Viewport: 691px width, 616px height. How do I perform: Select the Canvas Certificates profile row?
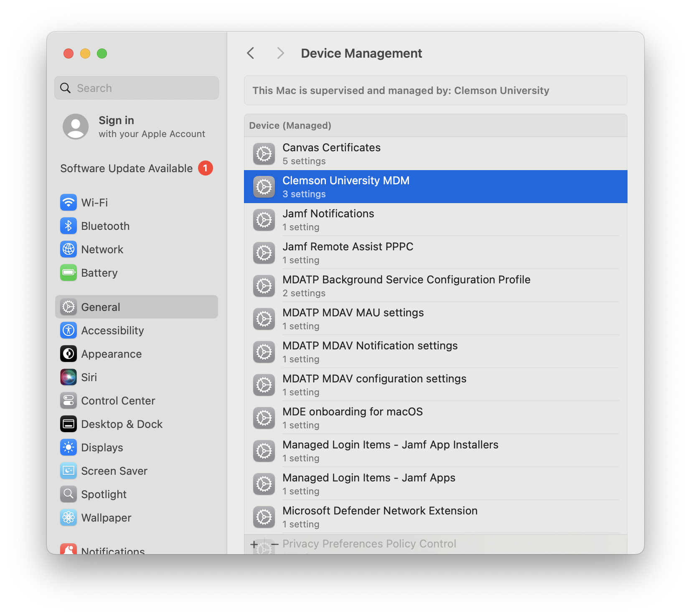coord(436,154)
